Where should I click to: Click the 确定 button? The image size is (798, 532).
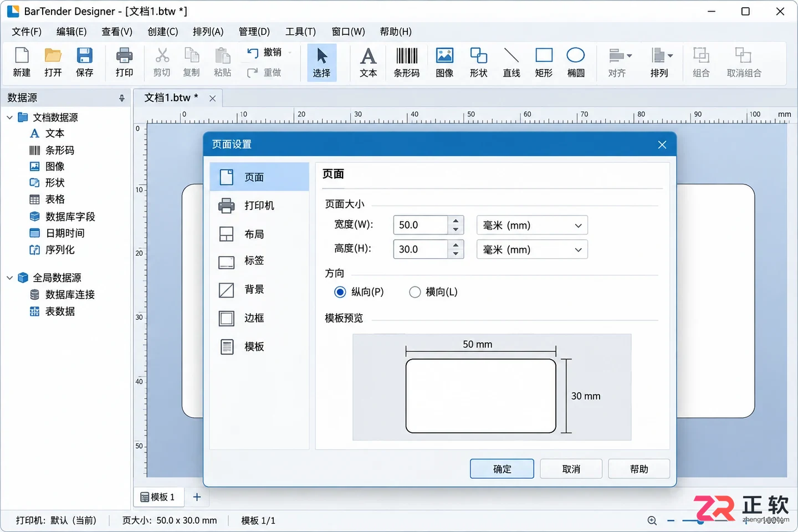pyautogui.click(x=502, y=469)
